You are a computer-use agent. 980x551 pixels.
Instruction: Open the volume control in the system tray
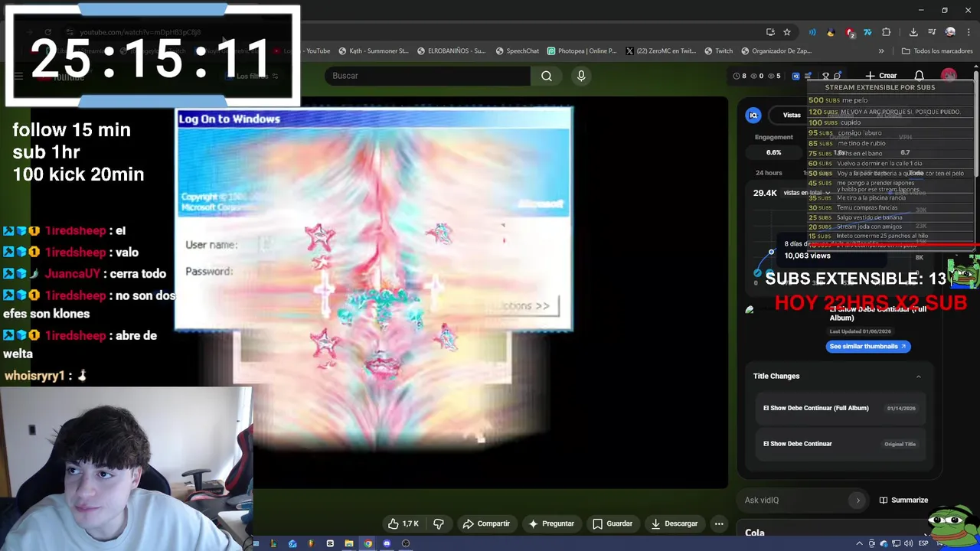click(x=910, y=543)
